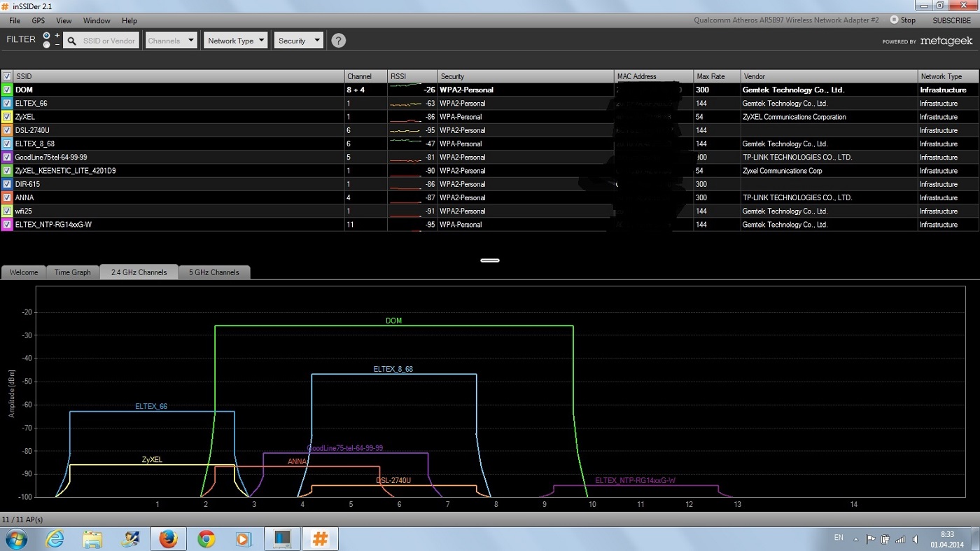Sort by the Max Rate column header
Image resolution: width=980 pixels, height=551 pixels.
[x=717, y=76]
